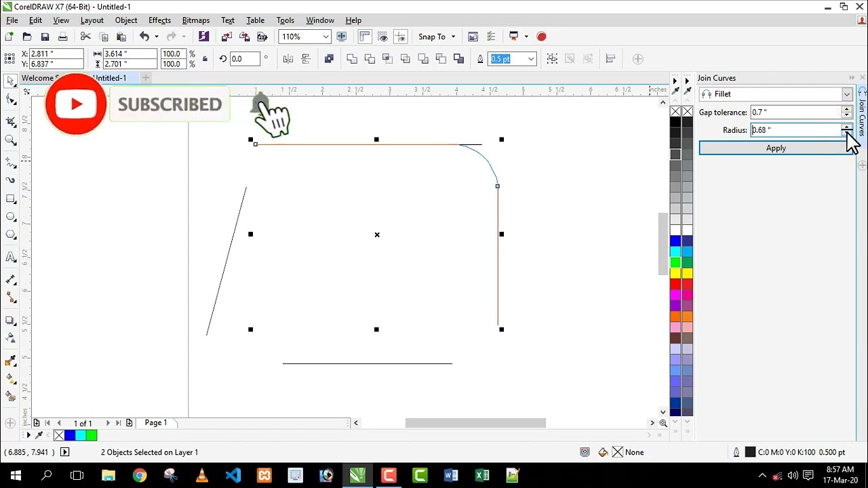Click the New document icon
868x488 pixels.
pyautogui.click(x=9, y=37)
